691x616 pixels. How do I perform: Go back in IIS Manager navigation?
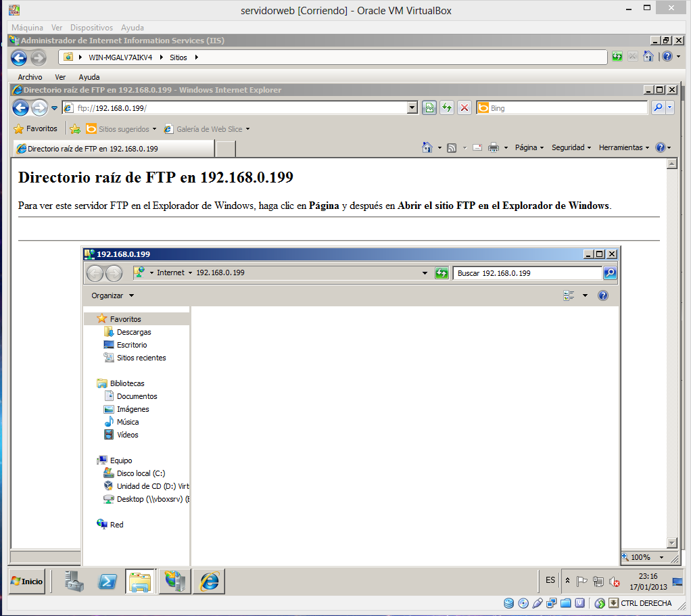coord(19,57)
